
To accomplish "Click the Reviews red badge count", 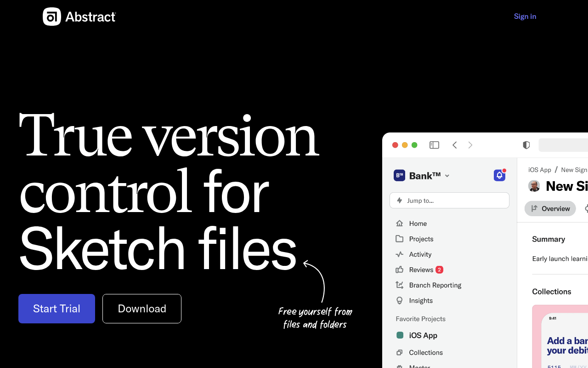I will click(439, 270).
